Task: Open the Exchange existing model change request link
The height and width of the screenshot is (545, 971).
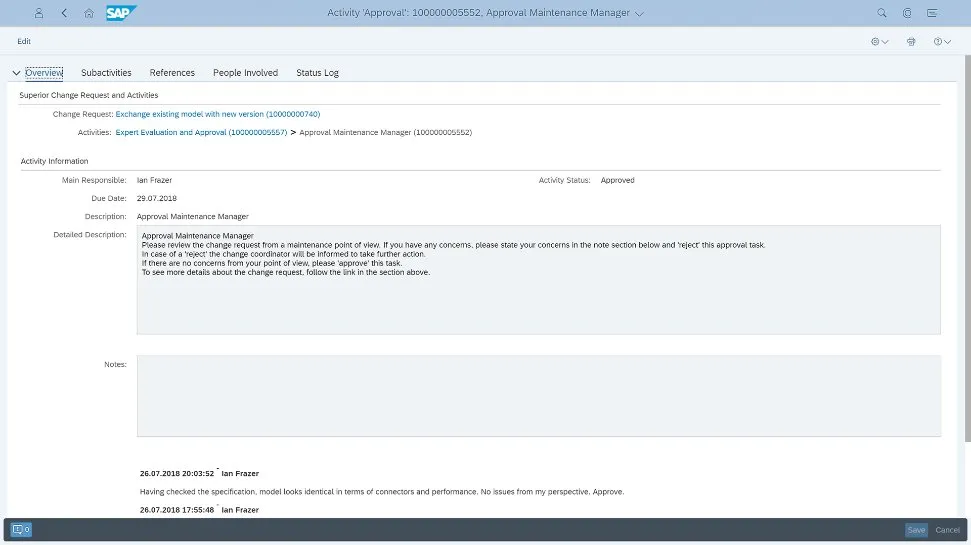Action: (217, 114)
